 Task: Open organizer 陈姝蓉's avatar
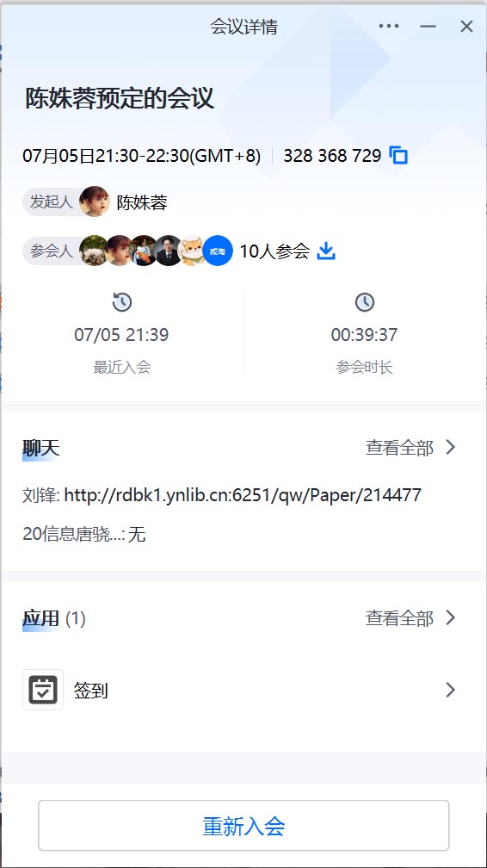[94, 201]
